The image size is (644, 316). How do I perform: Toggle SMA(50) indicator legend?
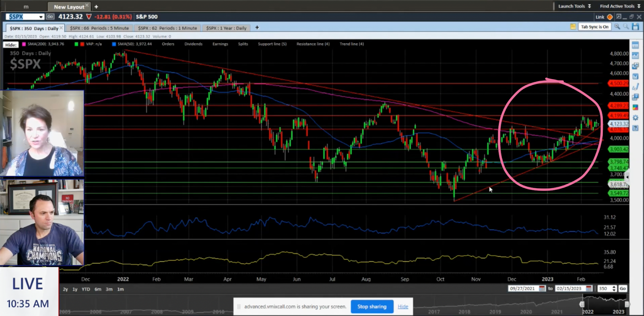point(132,44)
